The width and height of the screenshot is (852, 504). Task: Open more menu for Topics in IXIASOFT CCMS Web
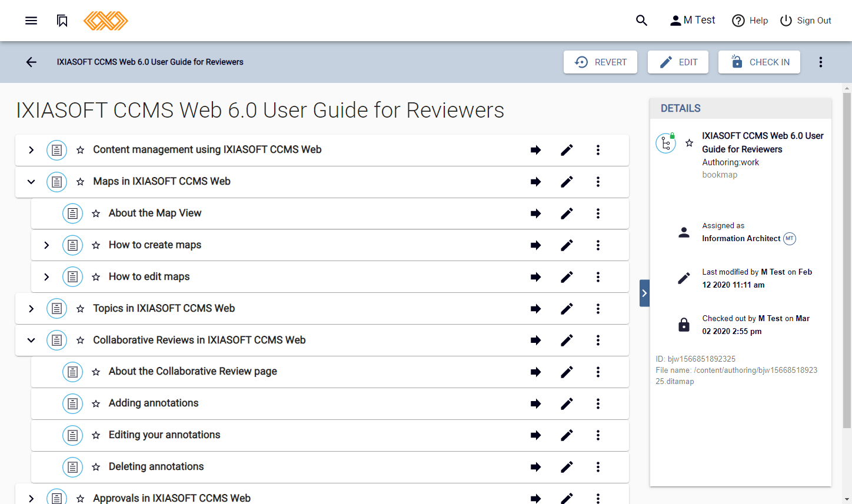(x=598, y=309)
